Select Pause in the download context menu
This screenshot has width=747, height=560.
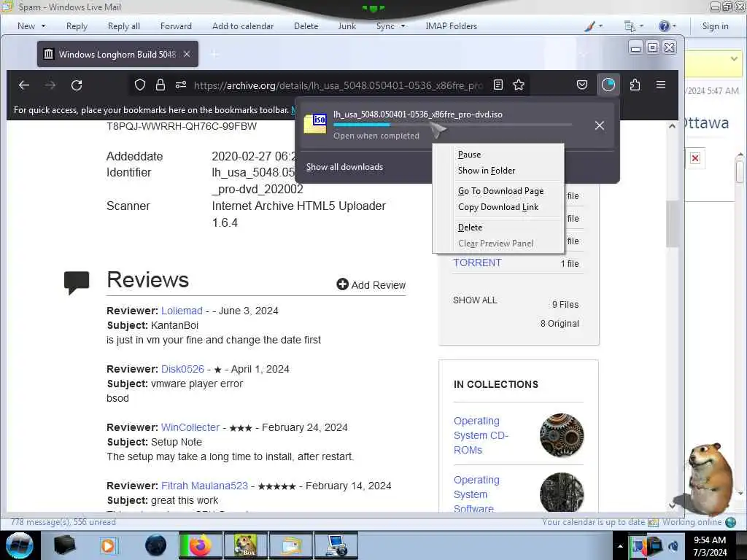pyautogui.click(x=469, y=155)
